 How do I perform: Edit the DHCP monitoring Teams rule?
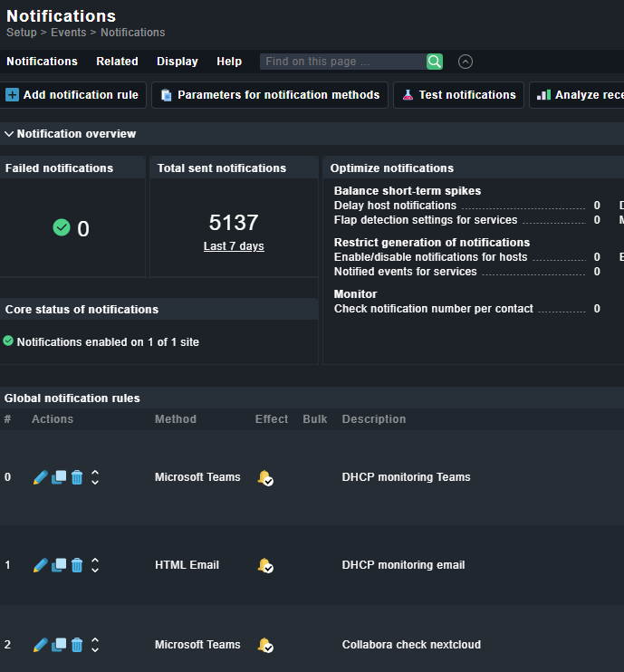(x=40, y=477)
